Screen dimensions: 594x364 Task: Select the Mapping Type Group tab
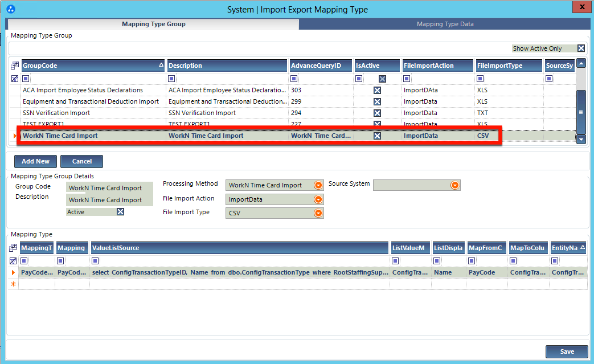153,24
